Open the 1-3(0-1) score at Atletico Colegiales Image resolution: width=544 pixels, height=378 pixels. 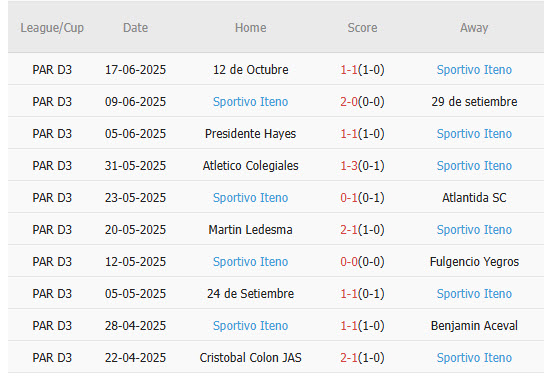[x=362, y=166]
